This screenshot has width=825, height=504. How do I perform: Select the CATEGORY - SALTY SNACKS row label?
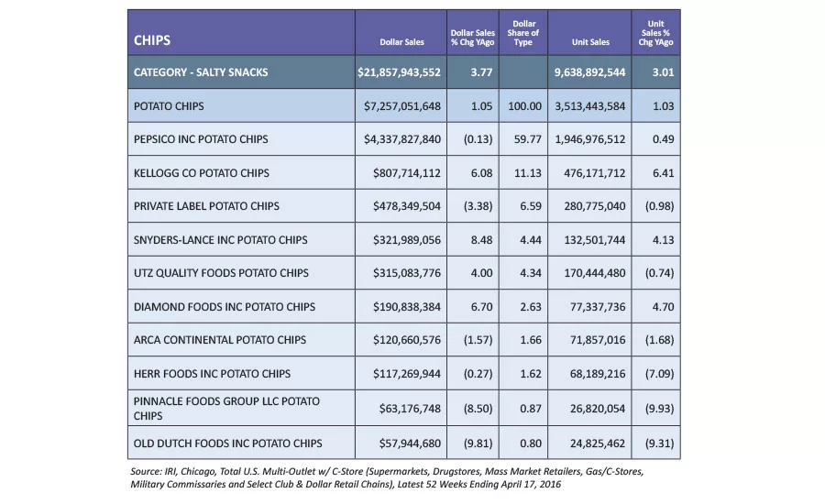pos(201,72)
